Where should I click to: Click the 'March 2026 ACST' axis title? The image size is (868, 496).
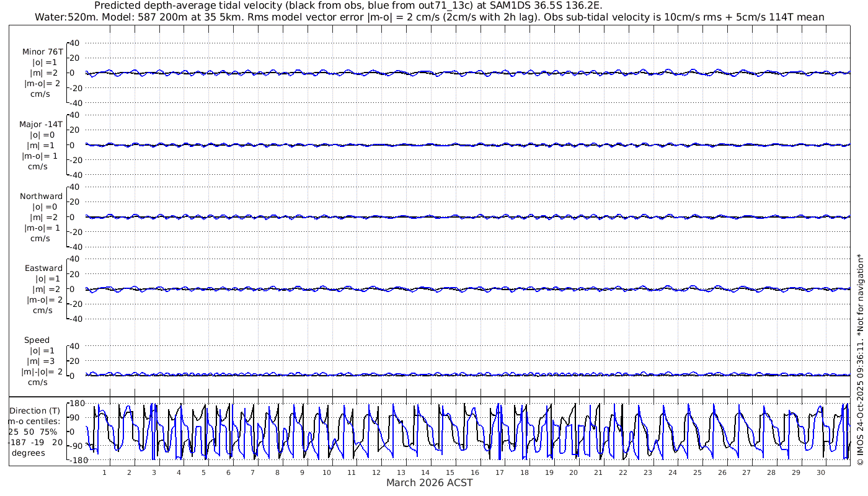pos(430,483)
